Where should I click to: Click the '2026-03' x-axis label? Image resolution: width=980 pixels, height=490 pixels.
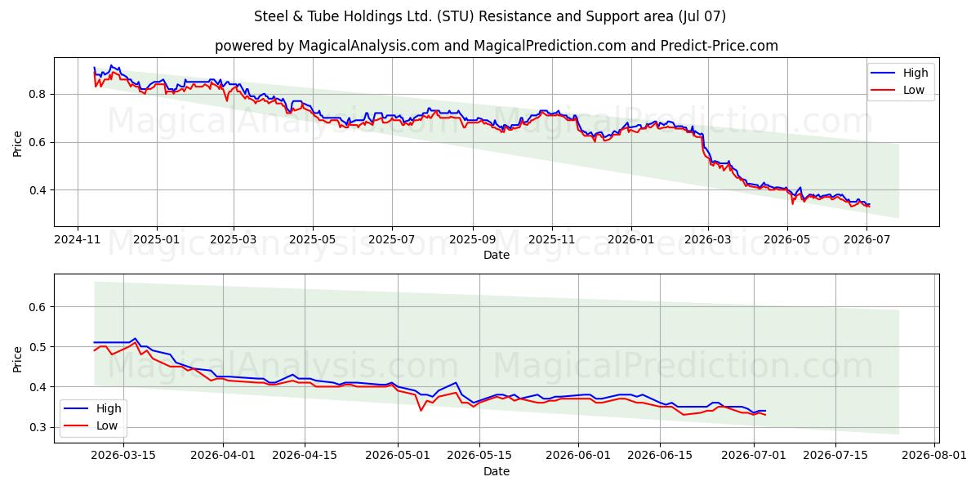[x=707, y=240]
